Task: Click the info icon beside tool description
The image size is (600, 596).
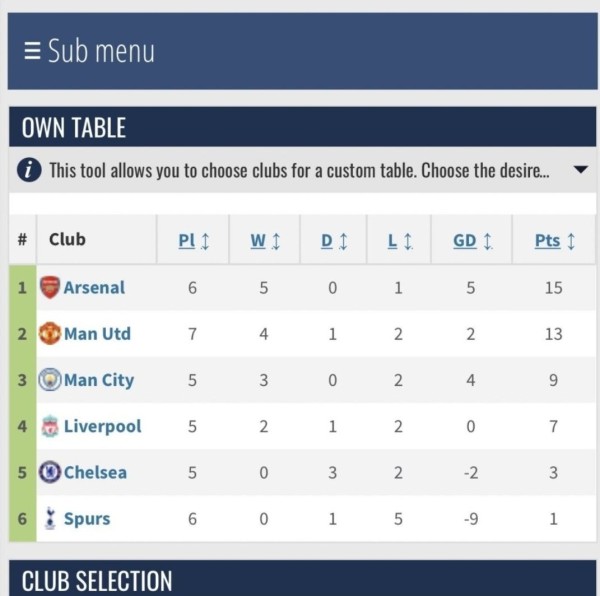Action: (x=29, y=170)
